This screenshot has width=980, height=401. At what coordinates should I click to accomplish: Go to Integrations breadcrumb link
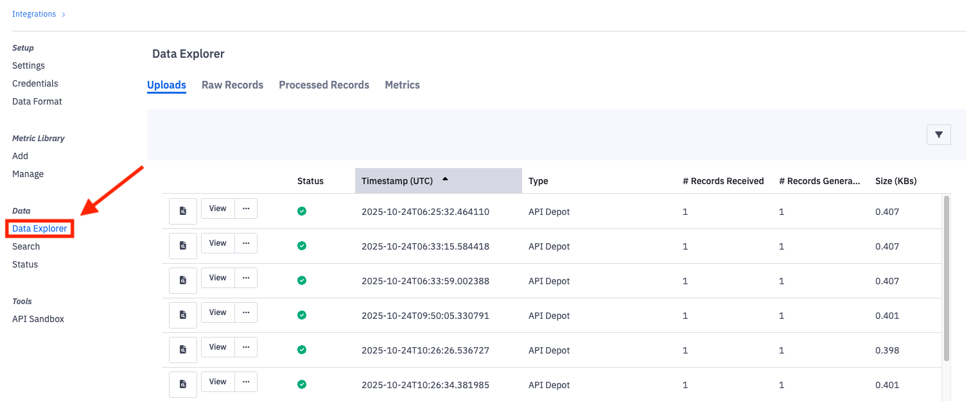coord(34,14)
